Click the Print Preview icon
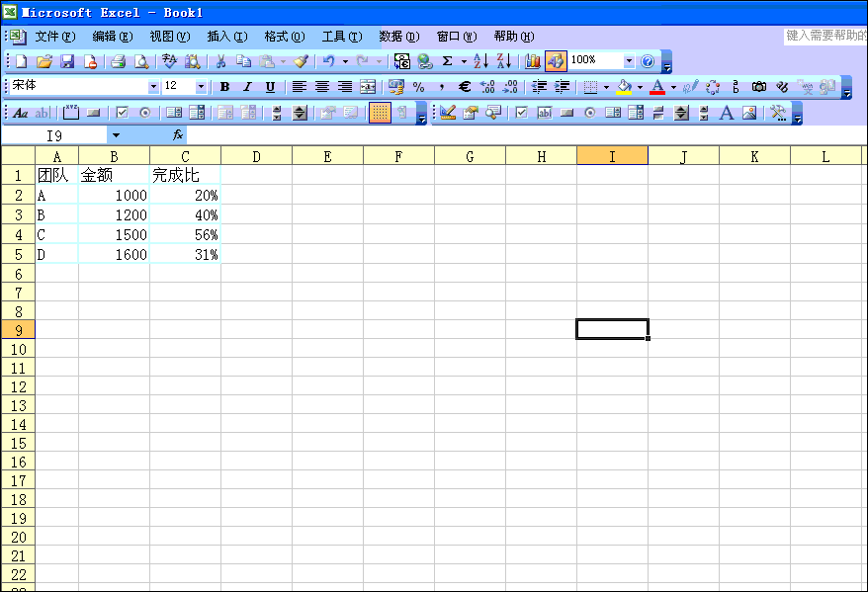Image resolution: width=868 pixels, height=592 pixels. [139, 60]
